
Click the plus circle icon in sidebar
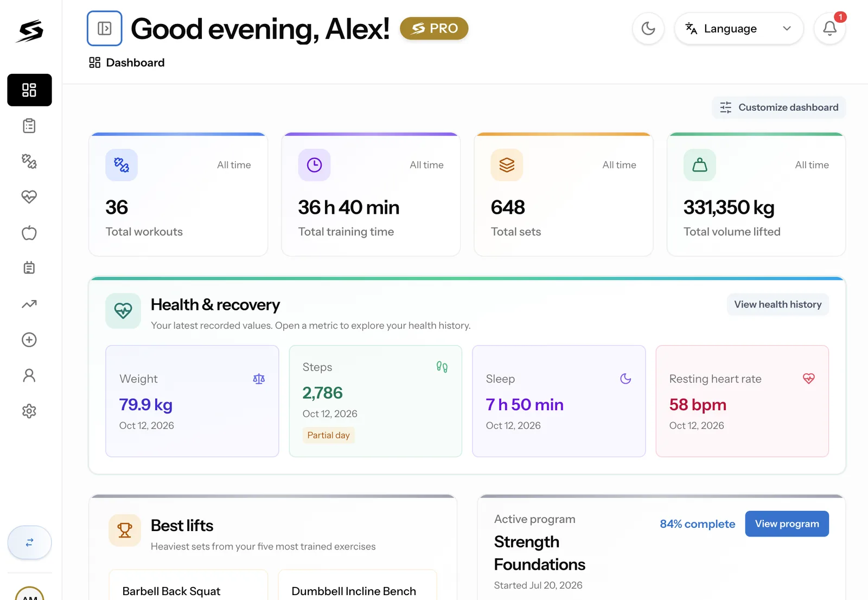(29, 340)
